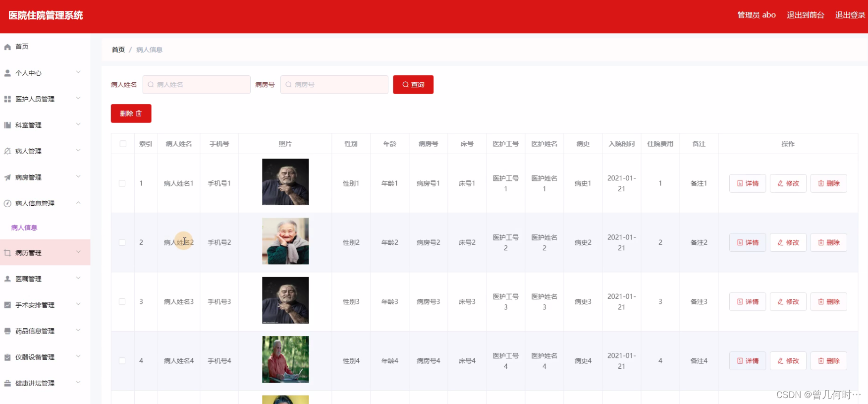Click the search icon inside 病人姓名 field
This screenshot has width=868, height=404.
click(x=151, y=85)
